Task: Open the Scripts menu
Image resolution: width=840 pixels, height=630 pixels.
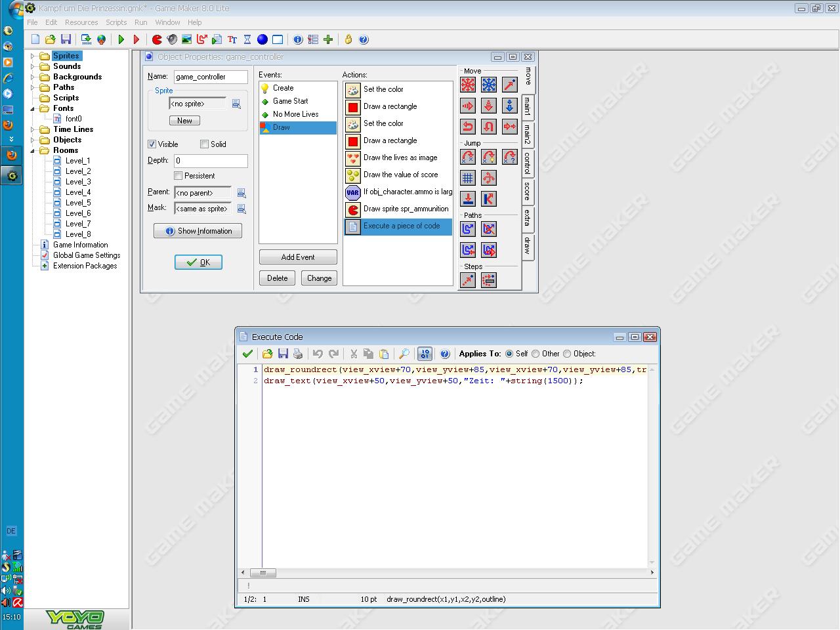Action: pyautogui.click(x=116, y=22)
